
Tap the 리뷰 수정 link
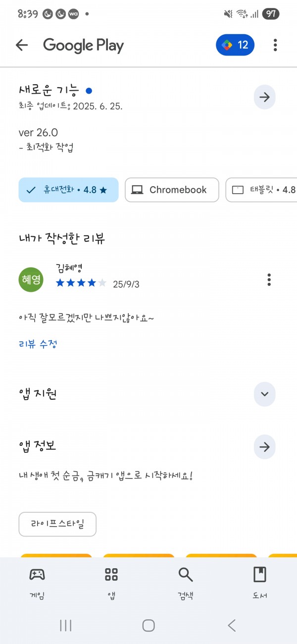tap(39, 343)
